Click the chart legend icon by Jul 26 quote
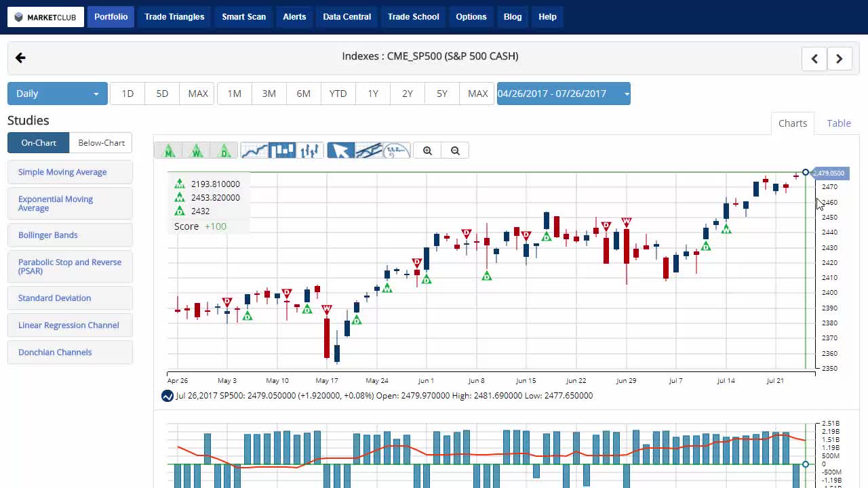The image size is (868, 488). coord(167,396)
